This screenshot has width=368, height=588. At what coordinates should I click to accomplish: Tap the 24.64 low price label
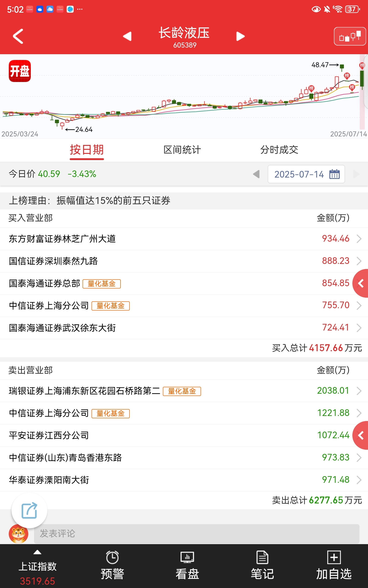tap(84, 130)
